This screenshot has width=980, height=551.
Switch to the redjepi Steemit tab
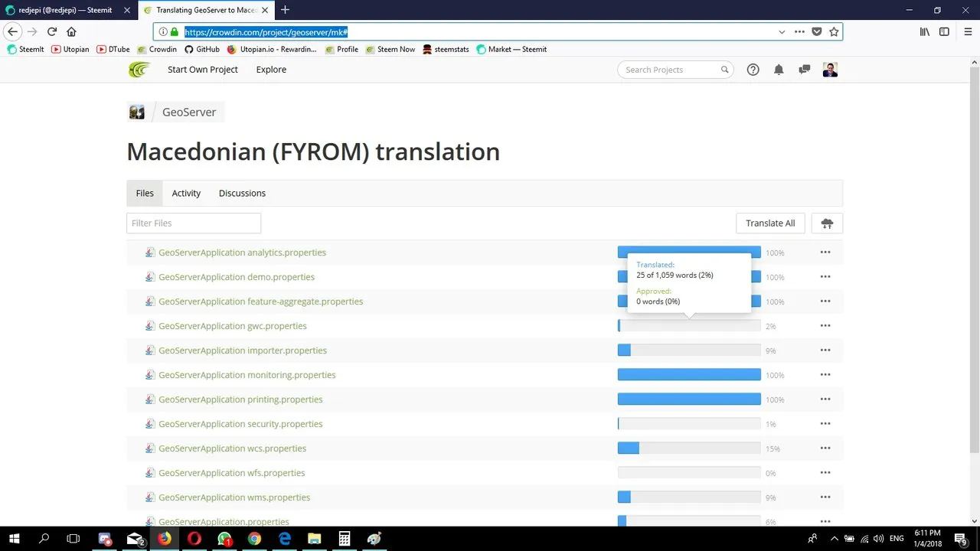(69, 10)
